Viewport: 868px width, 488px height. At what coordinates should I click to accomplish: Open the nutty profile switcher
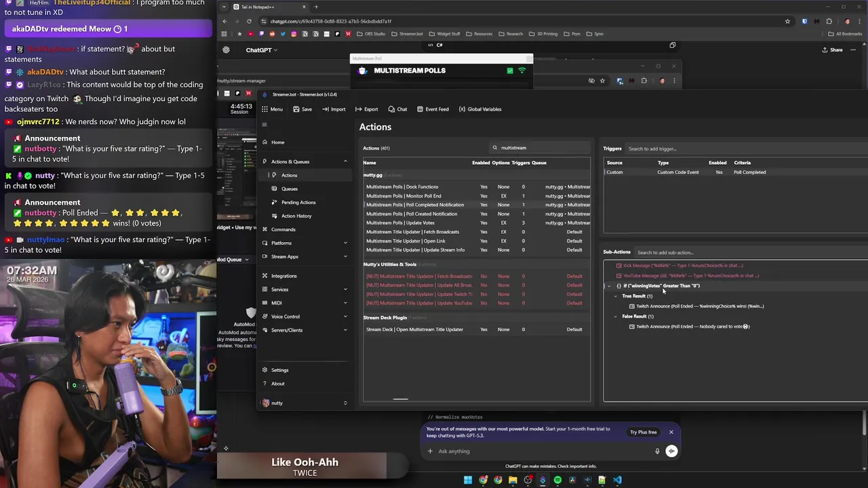[x=304, y=403]
